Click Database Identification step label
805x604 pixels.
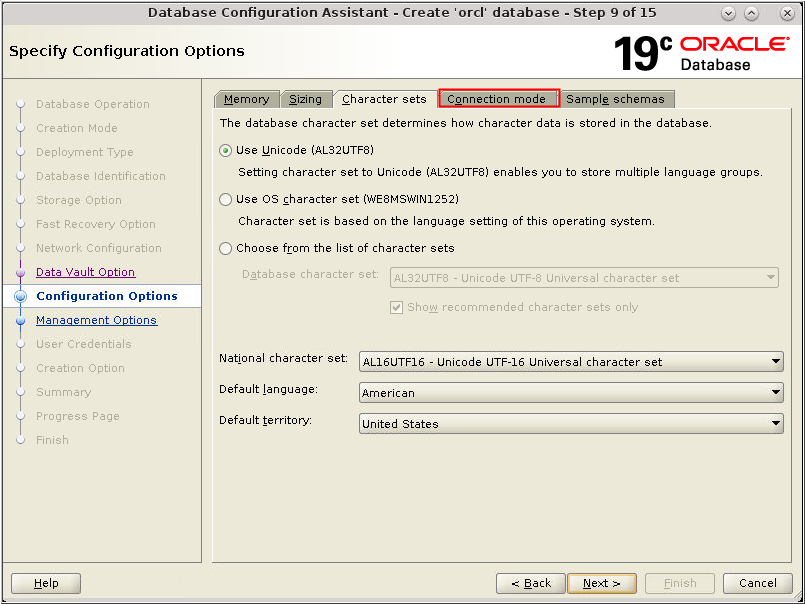tap(101, 176)
